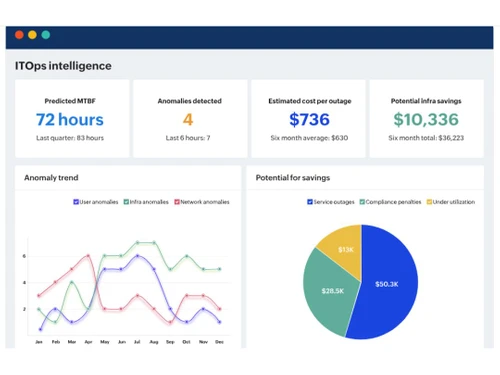Screen dimensions: 500x375
Task: Click the 'Last quarter: 83 hours' text
Action: tap(70, 138)
